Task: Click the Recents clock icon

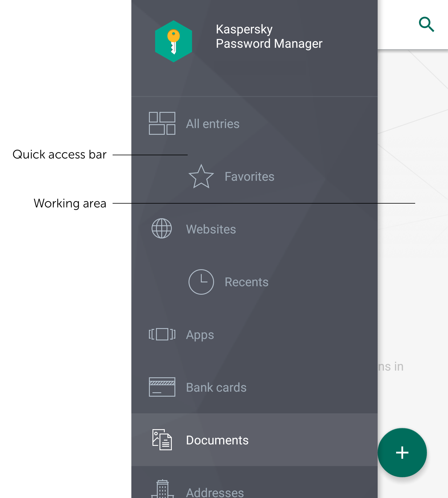Action: (201, 282)
